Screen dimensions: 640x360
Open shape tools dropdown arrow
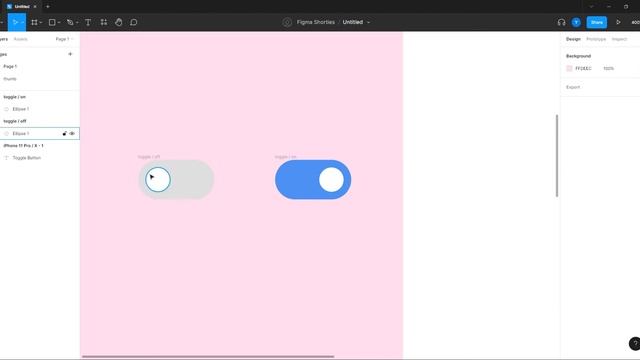click(59, 22)
